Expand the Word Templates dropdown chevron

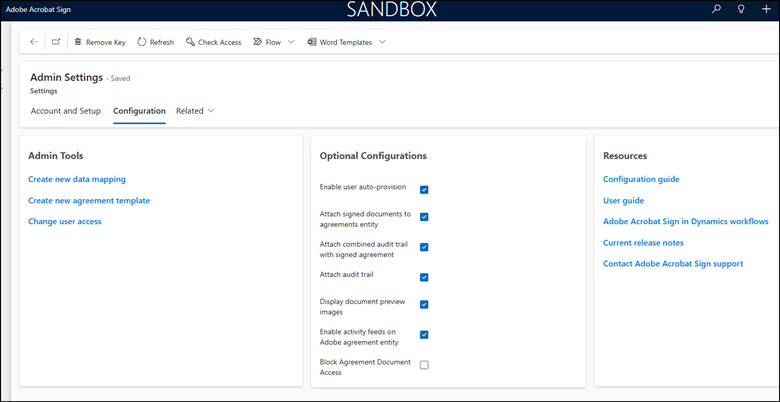(x=382, y=42)
